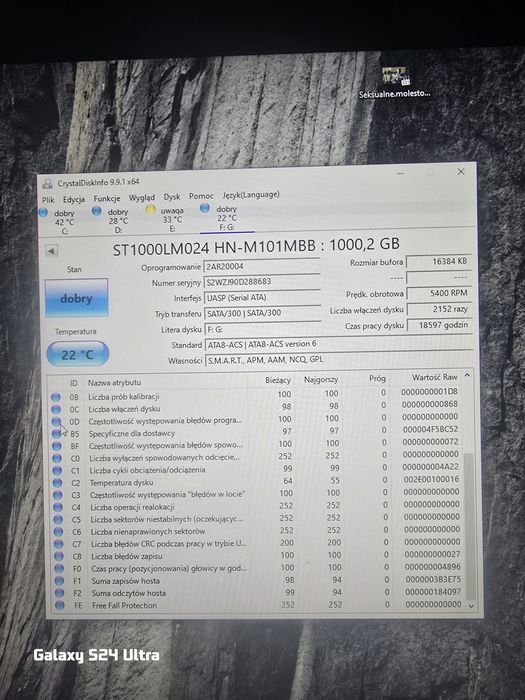Close the CrystalDiskInfo window
525x700 pixels.
[461, 171]
